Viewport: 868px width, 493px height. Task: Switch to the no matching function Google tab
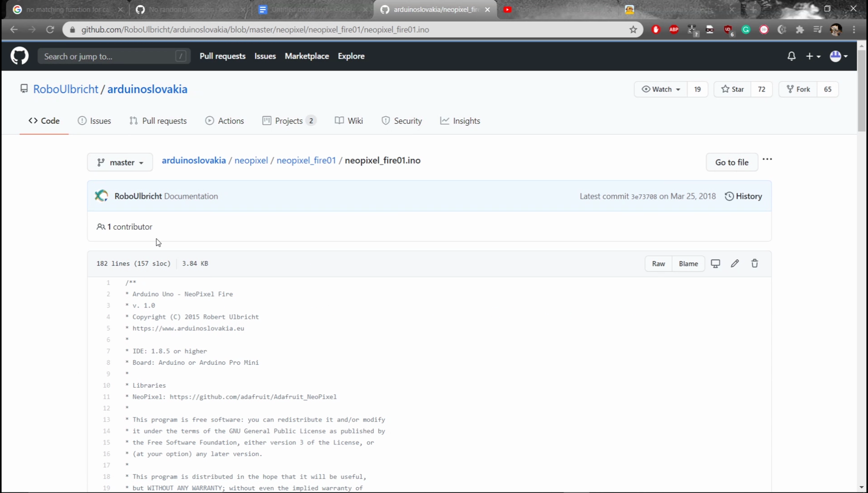coord(68,9)
